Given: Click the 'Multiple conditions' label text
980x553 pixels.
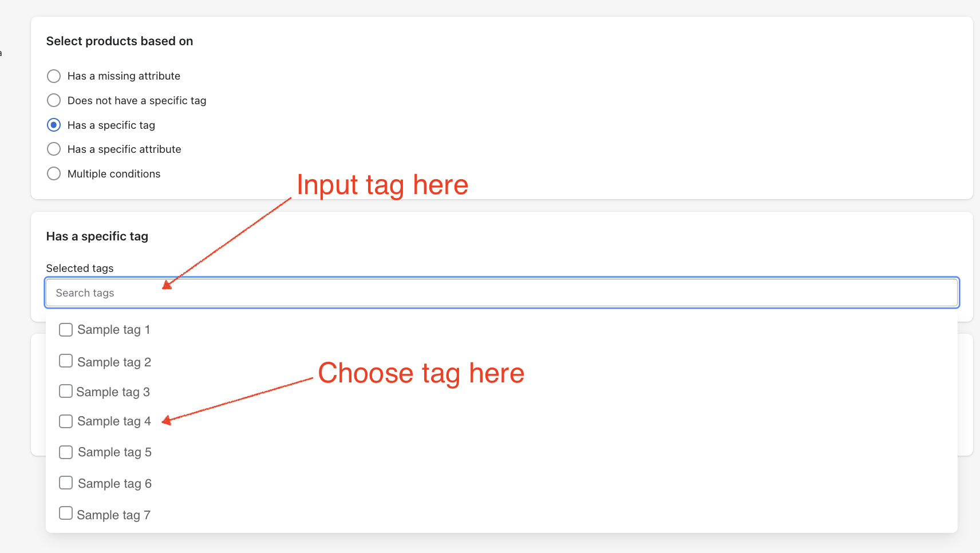Looking at the screenshot, I should click(114, 174).
